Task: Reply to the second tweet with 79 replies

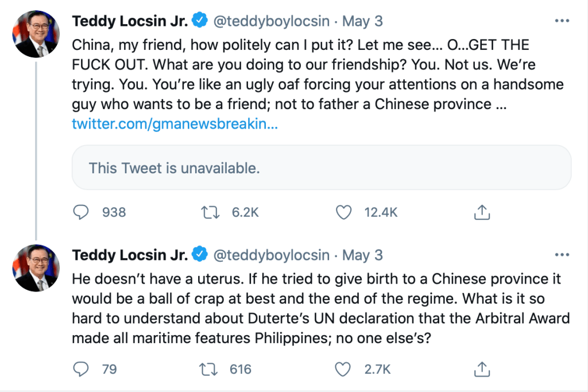Action: pyautogui.click(x=82, y=368)
